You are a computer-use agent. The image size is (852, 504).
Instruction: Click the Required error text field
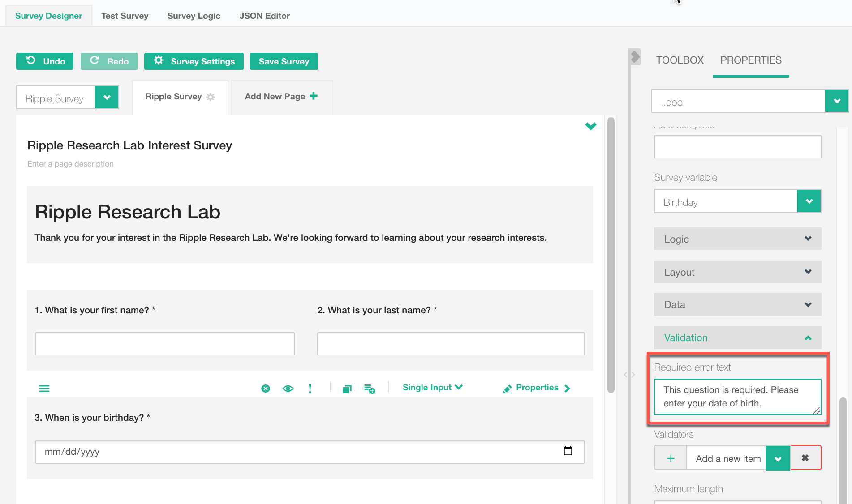click(737, 397)
